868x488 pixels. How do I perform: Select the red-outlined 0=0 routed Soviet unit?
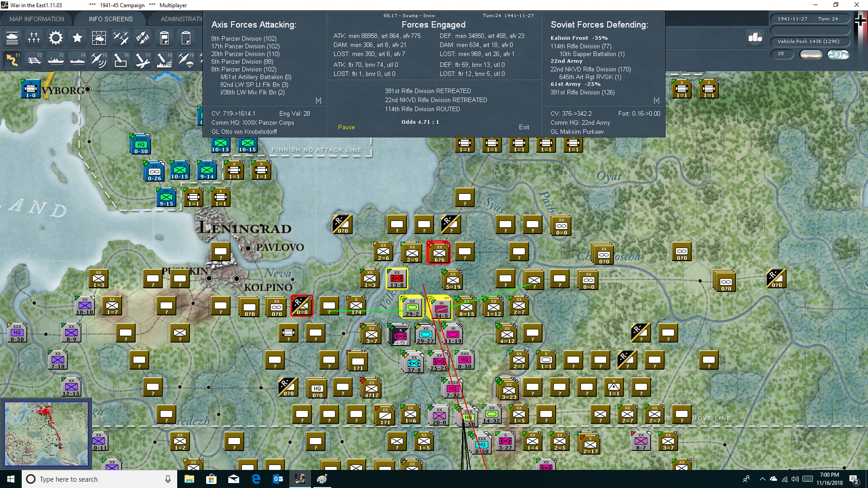302,306
